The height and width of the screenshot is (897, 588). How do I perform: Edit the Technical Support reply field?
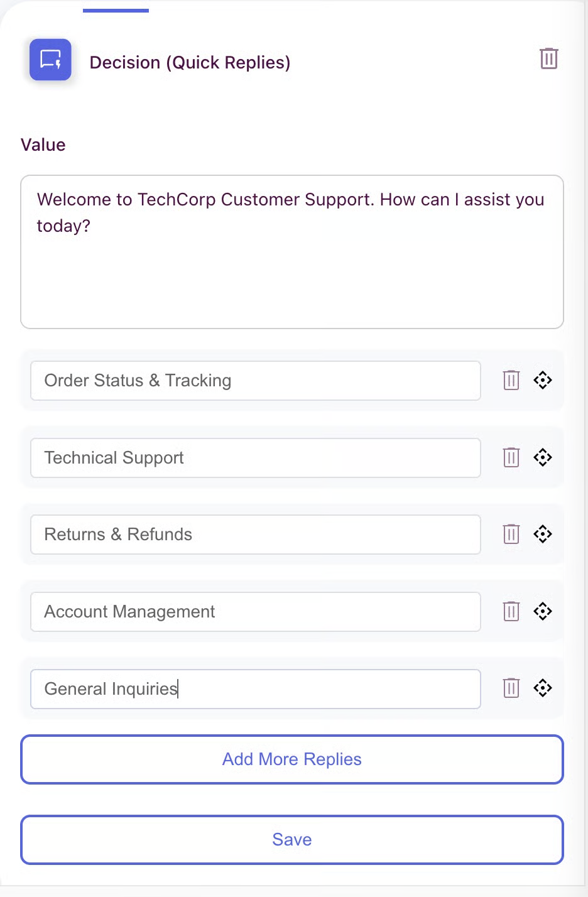(256, 458)
